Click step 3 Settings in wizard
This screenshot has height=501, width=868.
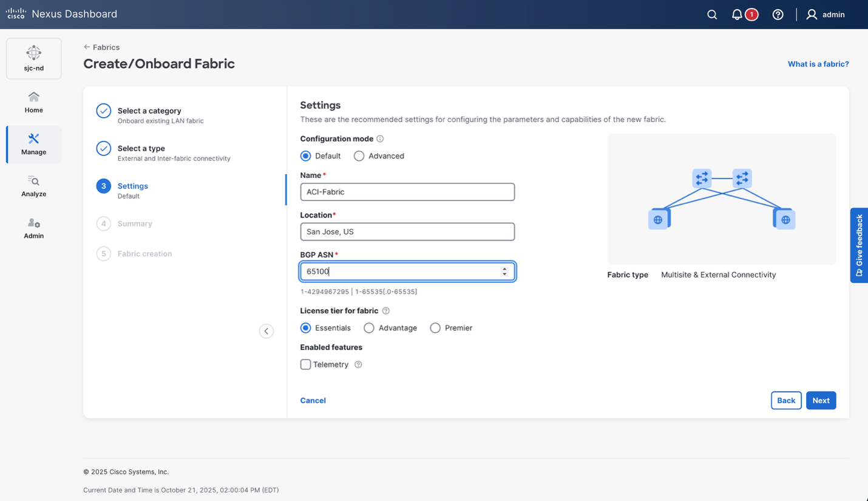[132, 186]
